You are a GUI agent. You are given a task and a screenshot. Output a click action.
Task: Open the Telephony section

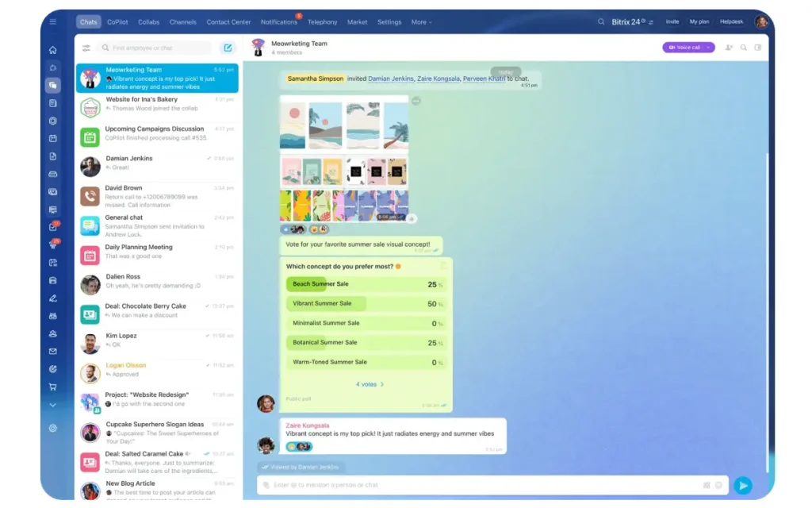pyautogui.click(x=322, y=21)
